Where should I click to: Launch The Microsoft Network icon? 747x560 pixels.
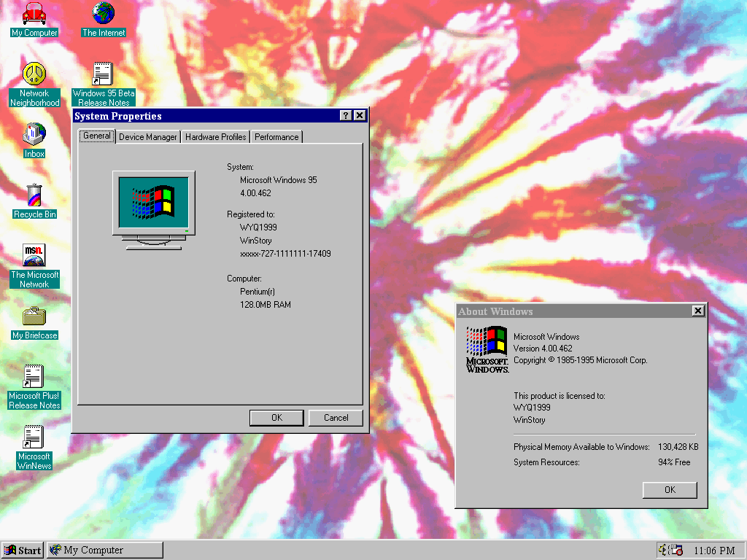(x=34, y=256)
